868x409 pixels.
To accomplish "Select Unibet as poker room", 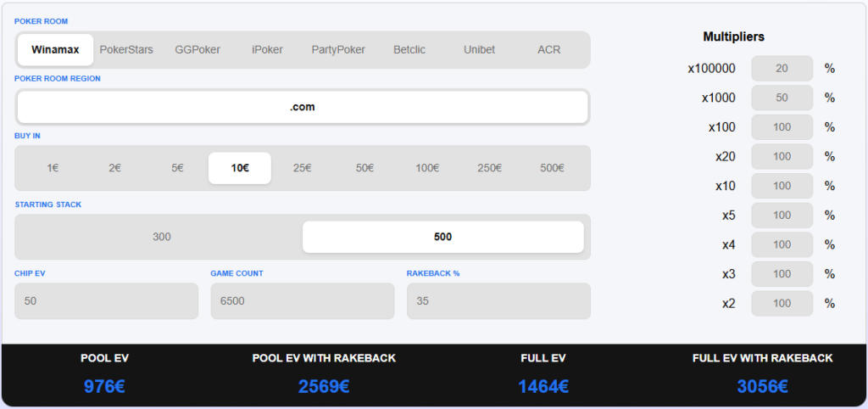I will click(480, 50).
